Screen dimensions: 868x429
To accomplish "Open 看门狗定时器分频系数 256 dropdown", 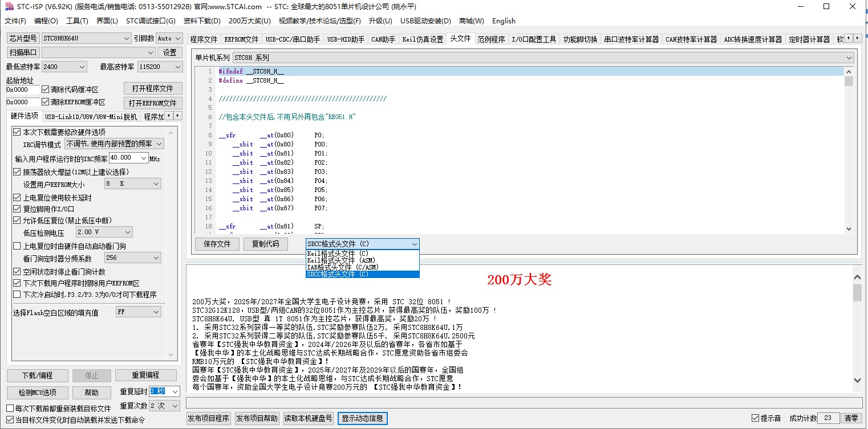I will [x=132, y=258].
